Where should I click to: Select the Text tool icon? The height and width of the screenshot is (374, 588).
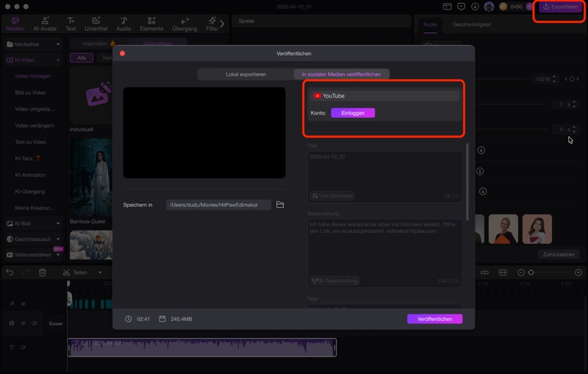pos(71,21)
